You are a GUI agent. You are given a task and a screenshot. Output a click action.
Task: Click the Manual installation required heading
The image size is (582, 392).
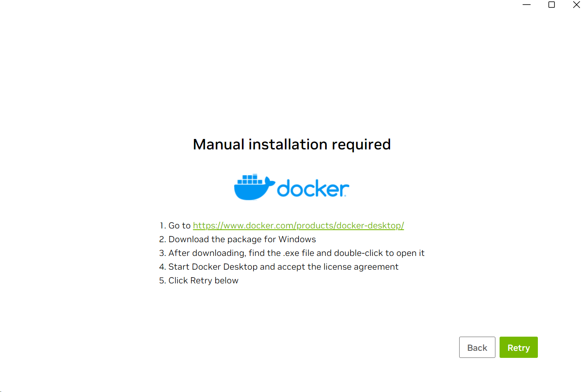tap(291, 144)
